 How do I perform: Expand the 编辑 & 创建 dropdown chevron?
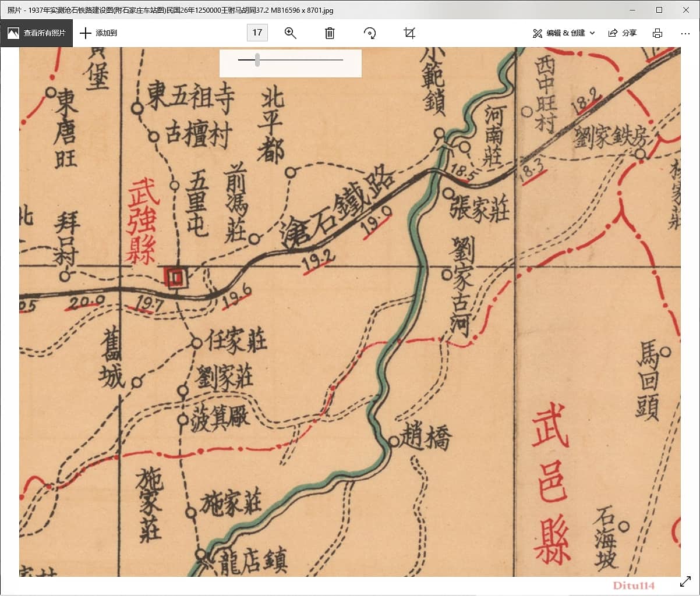[592, 33]
